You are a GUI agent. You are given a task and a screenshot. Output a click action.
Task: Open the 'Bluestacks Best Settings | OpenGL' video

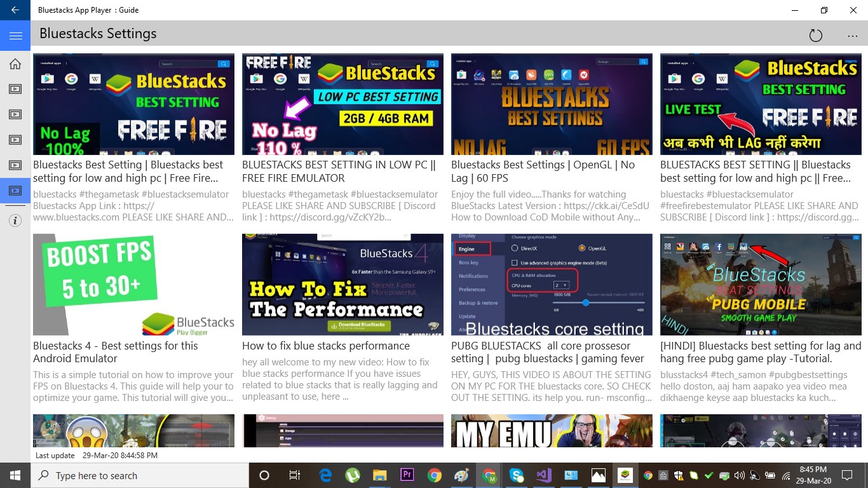[552, 104]
